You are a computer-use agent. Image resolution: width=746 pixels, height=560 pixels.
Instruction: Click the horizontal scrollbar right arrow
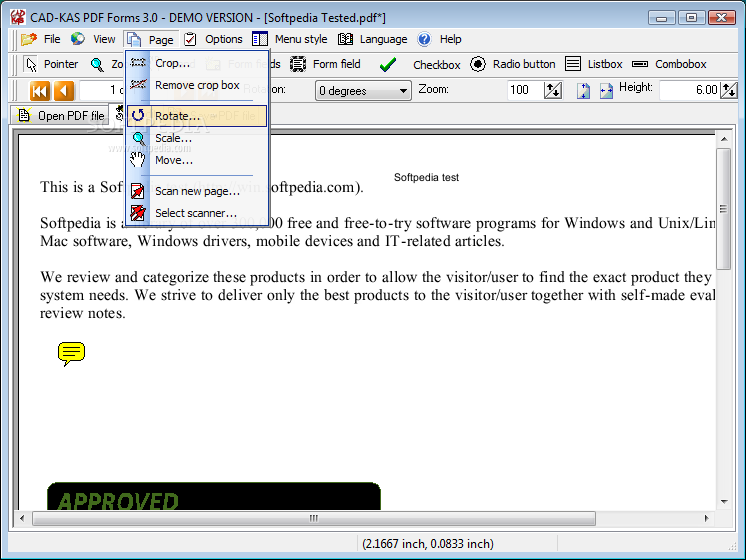coord(707,518)
